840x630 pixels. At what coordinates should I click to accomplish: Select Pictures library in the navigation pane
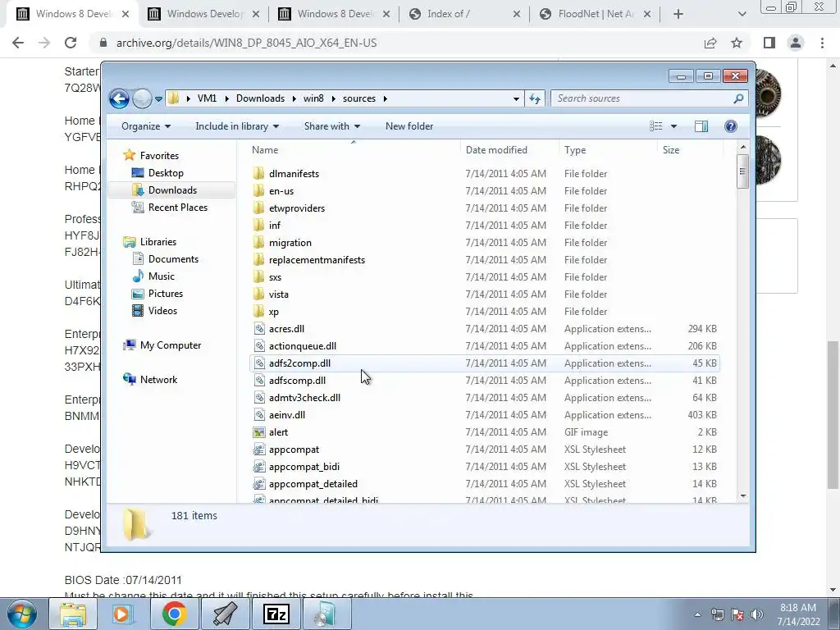point(166,294)
